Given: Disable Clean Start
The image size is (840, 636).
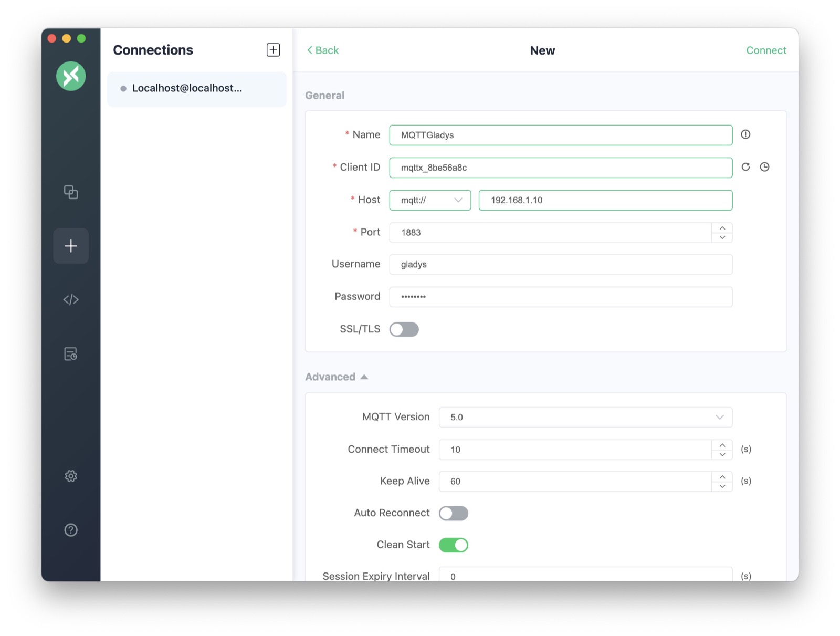Looking at the screenshot, I should [x=454, y=545].
